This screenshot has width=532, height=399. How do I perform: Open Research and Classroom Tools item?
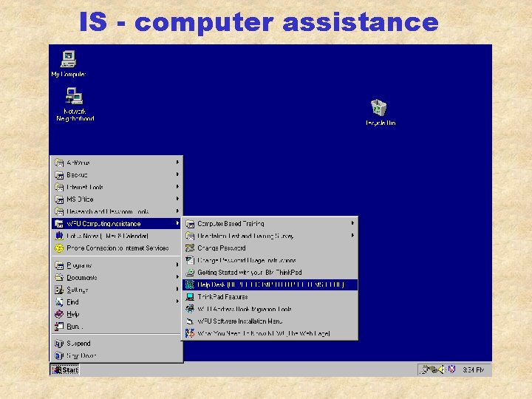pos(117,211)
